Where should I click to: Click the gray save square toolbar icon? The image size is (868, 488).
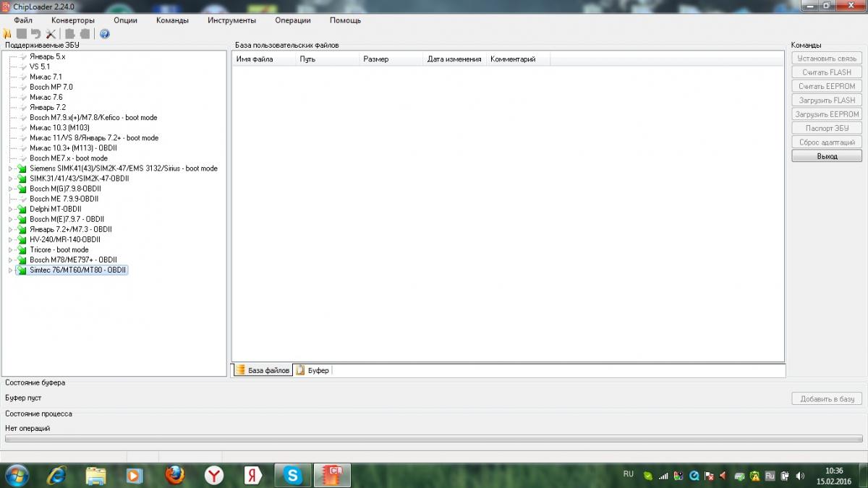click(x=22, y=34)
